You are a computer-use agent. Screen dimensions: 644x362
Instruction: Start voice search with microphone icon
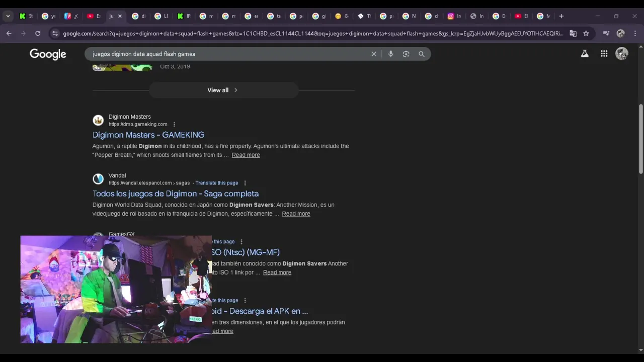tap(390, 54)
